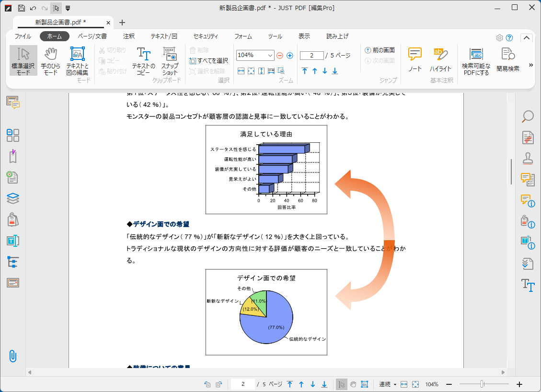
Task: Click the status bar zoom minus button
Action: coord(449,384)
